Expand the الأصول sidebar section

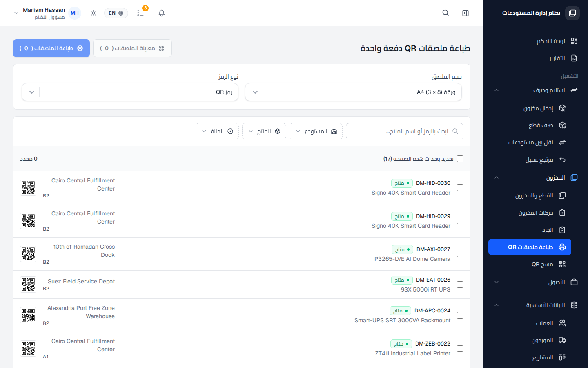pos(535,282)
